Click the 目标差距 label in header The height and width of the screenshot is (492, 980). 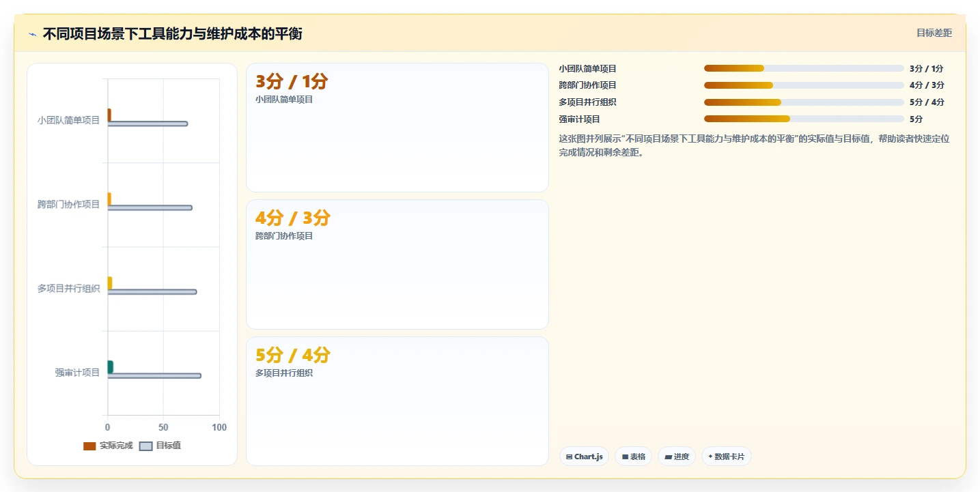pyautogui.click(x=934, y=33)
